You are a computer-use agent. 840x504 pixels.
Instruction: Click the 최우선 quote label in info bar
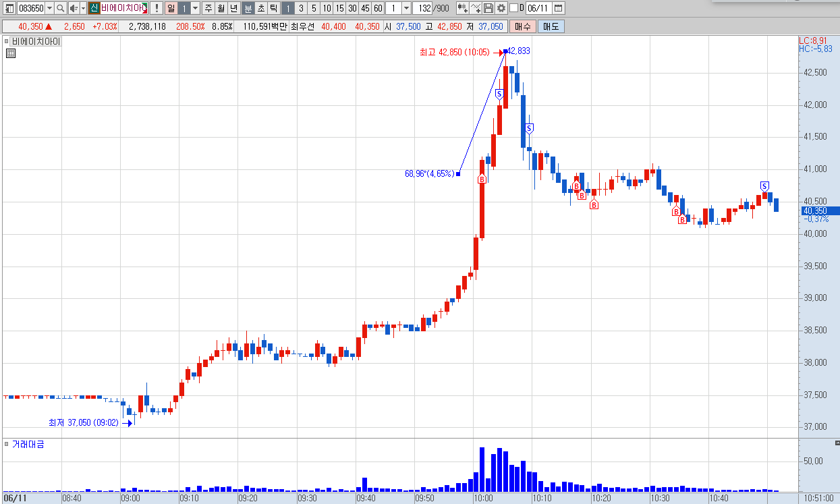point(304,26)
